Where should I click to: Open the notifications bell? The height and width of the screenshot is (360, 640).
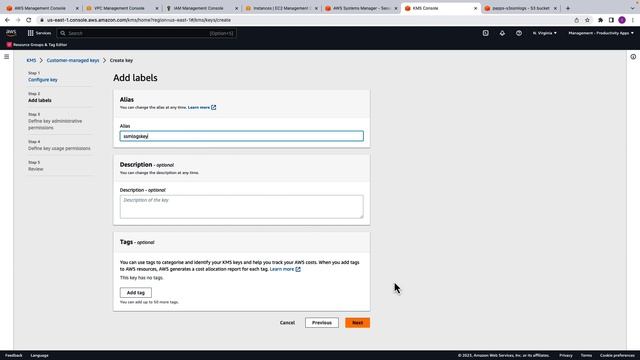tap(502, 33)
